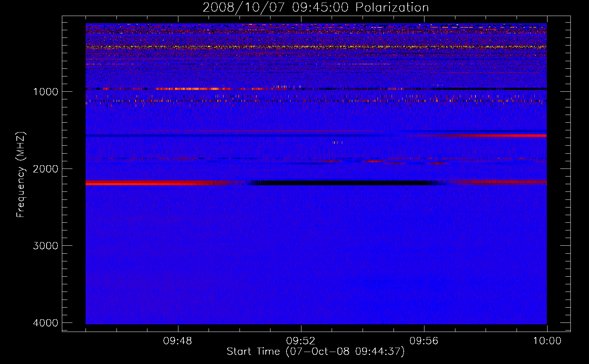The width and height of the screenshot is (589, 364).
Task: Click the 09:56 time axis label
Action: [x=424, y=341]
